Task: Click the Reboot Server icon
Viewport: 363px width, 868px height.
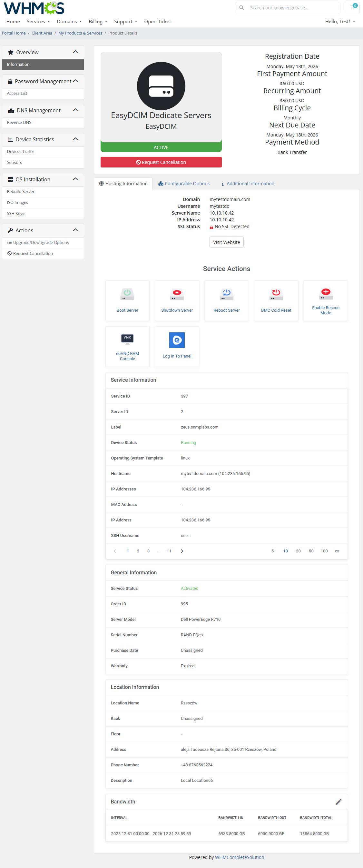Action: click(227, 294)
